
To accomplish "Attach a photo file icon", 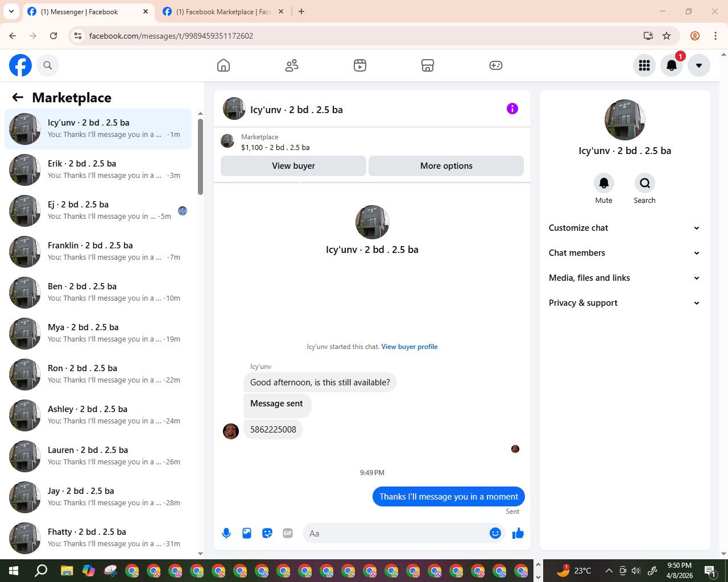I will click(x=247, y=533).
